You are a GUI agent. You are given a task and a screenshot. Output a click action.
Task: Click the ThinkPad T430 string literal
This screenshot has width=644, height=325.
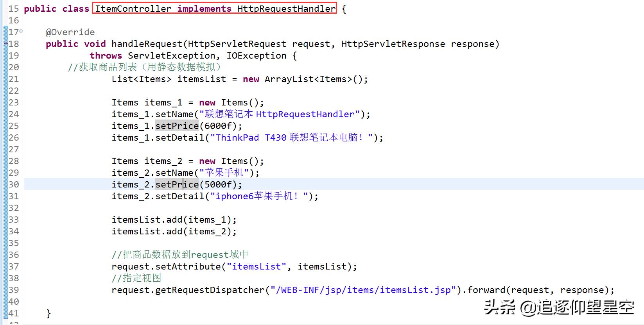tap(291, 137)
